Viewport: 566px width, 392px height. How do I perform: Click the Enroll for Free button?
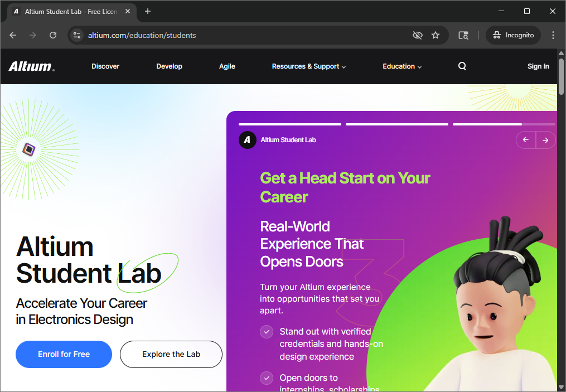coord(64,354)
